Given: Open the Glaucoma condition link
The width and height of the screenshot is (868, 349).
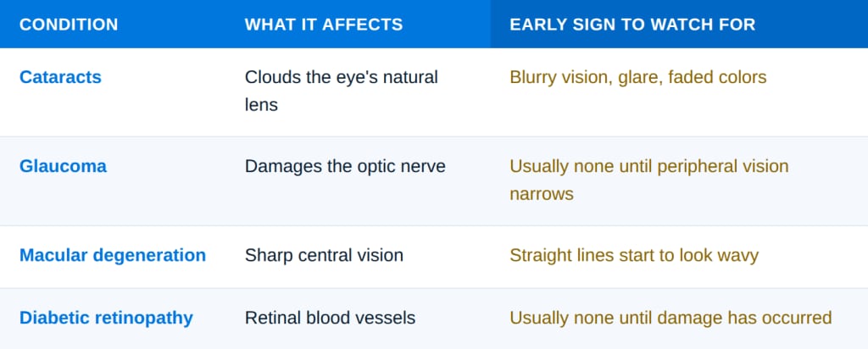Looking at the screenshot, I should tap(63, 167).
